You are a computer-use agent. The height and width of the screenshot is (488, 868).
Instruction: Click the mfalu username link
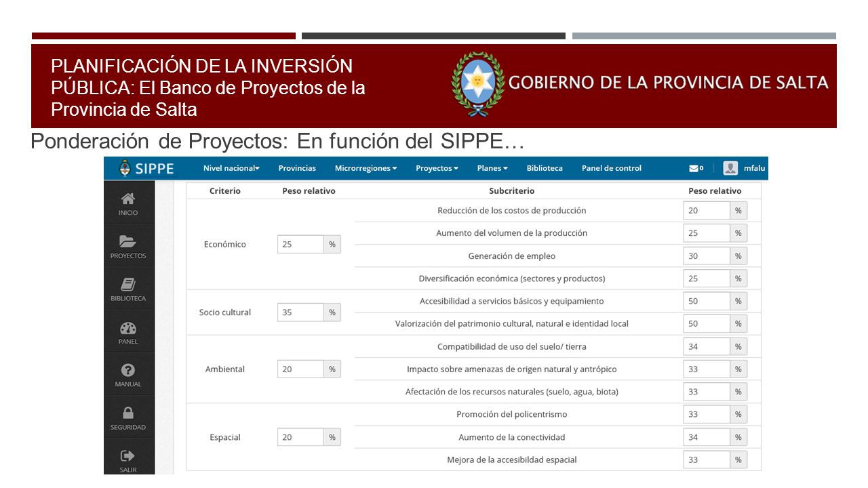[x=754, y=168]
